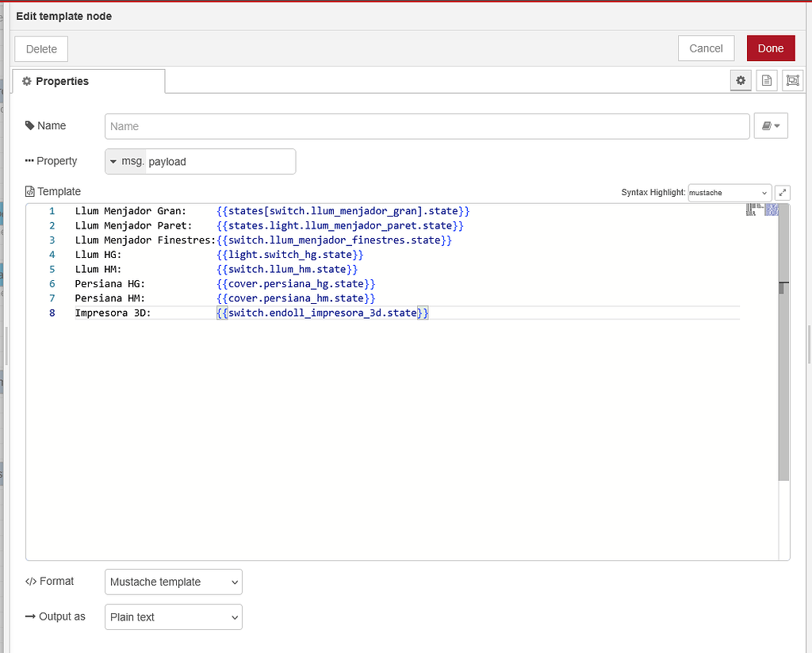Cancel editing the template node
812x653 pixels.
coord(706,48)
